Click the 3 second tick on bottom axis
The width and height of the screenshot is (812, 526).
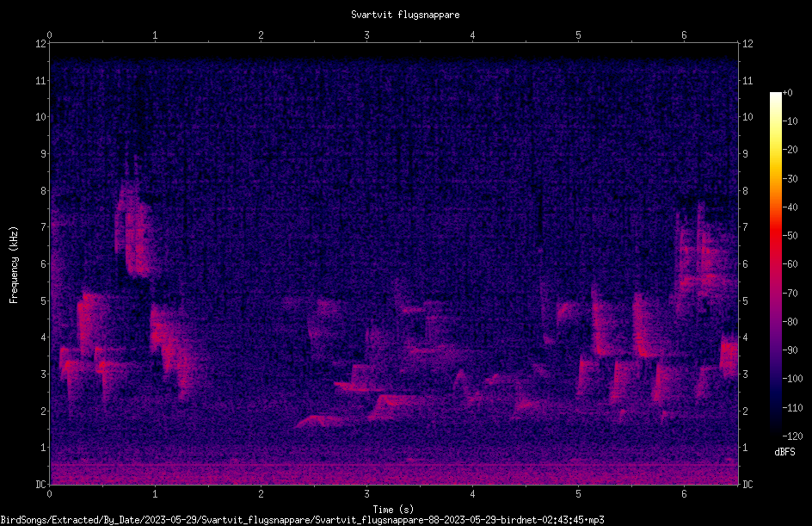(x=366, y=494)
